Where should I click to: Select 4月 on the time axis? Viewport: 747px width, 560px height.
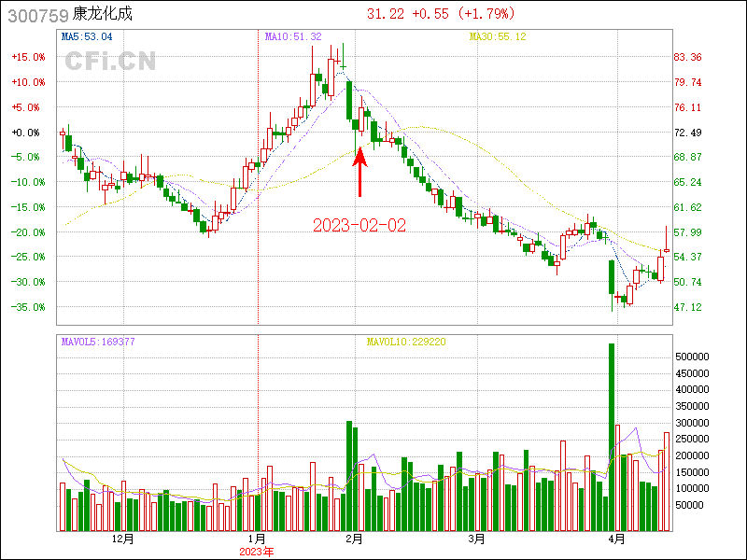[616, 539]
